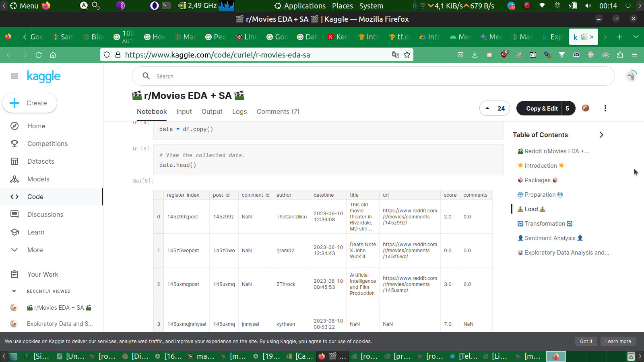This screenshot has height=362, width=644.
Task: Click the translate page icon
Action: [396, 55]
